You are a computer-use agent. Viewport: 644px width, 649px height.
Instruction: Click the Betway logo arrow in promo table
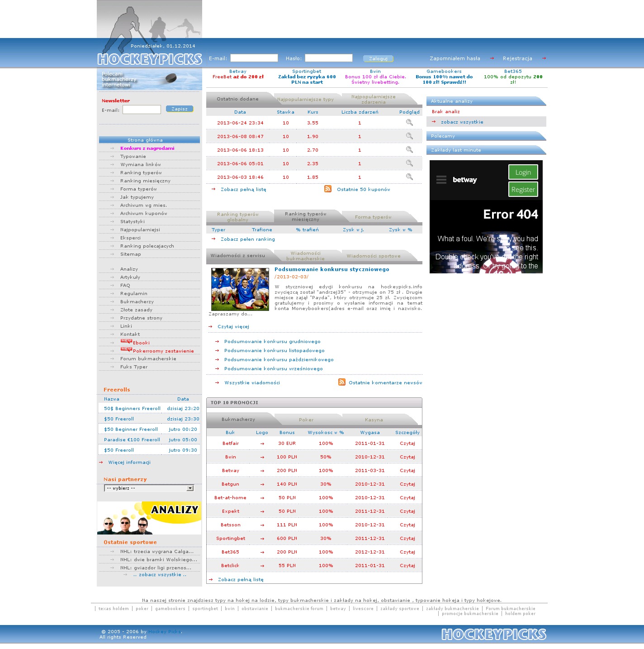tap(262, 471)
